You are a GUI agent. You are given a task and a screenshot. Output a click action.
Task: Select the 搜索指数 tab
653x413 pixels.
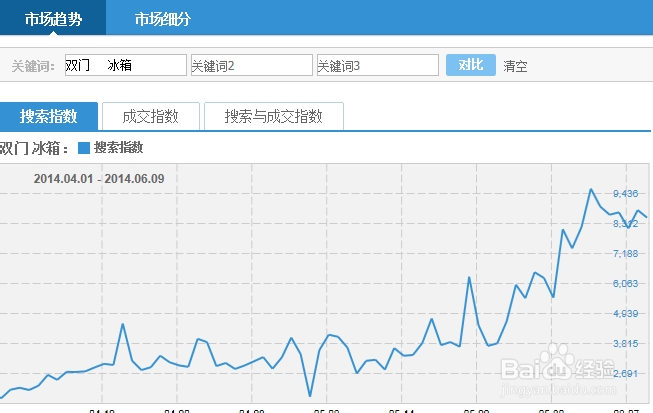point(49,116)
